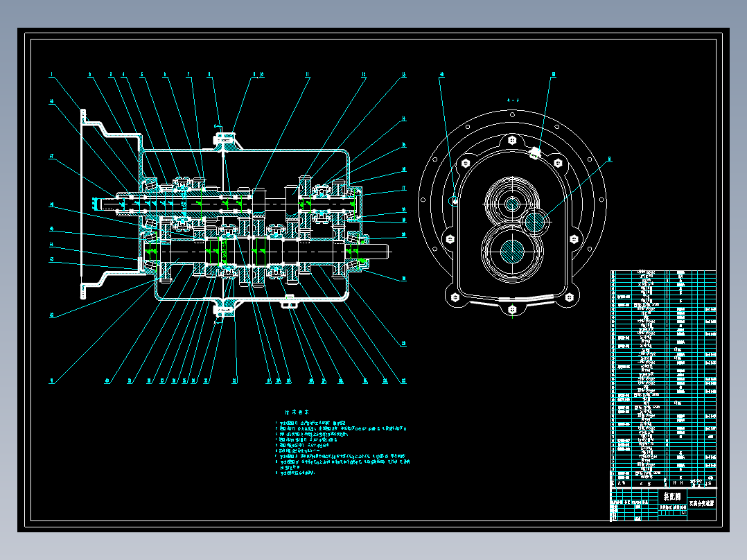Image resolution: width=747 pixels, height=560 pixels.
Task: Click the bell housing flange at far left
Action: click(83, 204)
